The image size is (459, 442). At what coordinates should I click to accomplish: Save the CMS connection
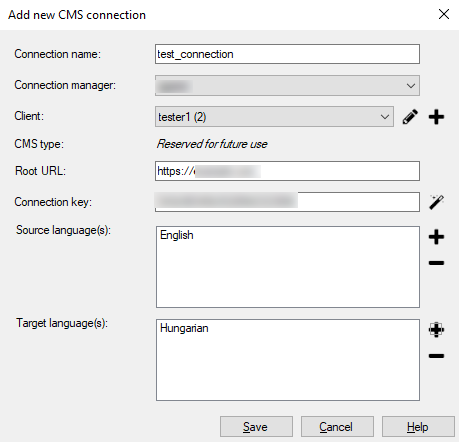(x=256, y=426)
